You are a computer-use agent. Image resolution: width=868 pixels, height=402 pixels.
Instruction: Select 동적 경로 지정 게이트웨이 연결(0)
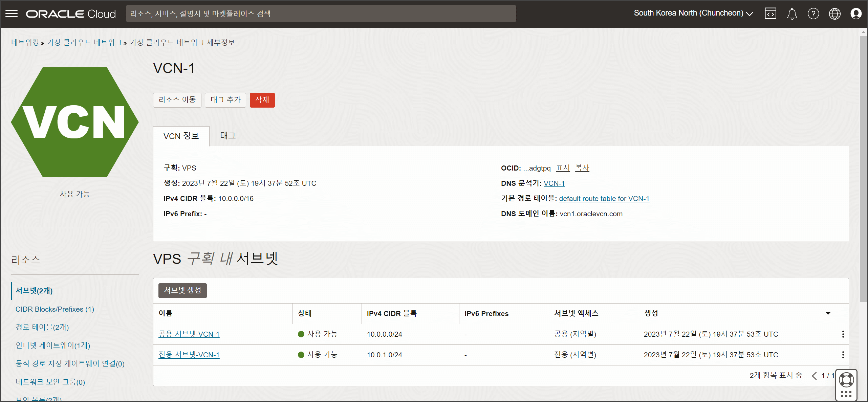pyautogui.click(x=70, y=364)
